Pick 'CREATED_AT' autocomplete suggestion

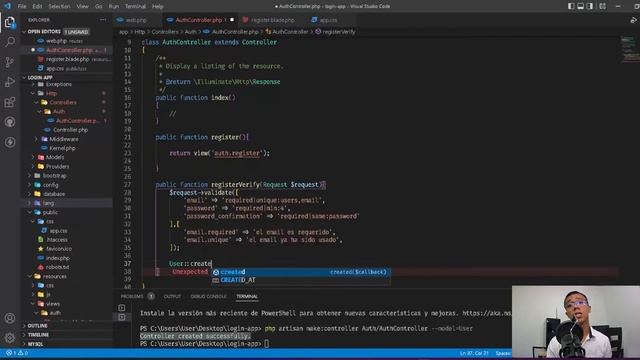[x=301, y=280]
